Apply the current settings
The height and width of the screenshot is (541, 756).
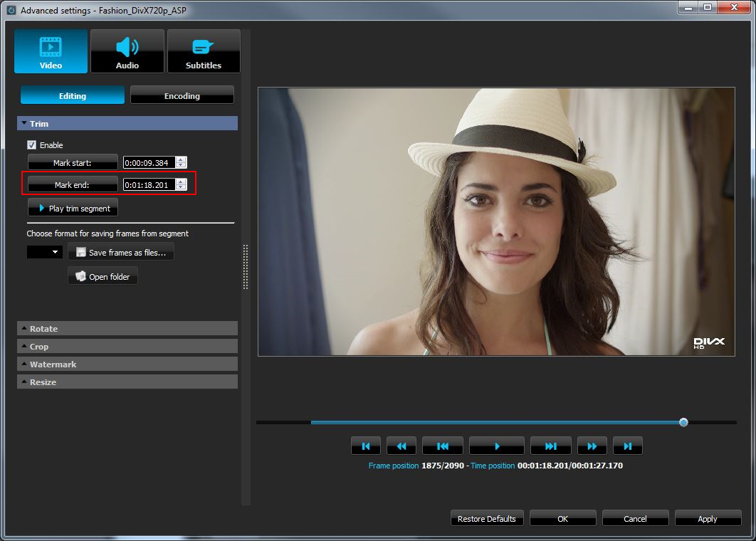[x=708, y=518]
